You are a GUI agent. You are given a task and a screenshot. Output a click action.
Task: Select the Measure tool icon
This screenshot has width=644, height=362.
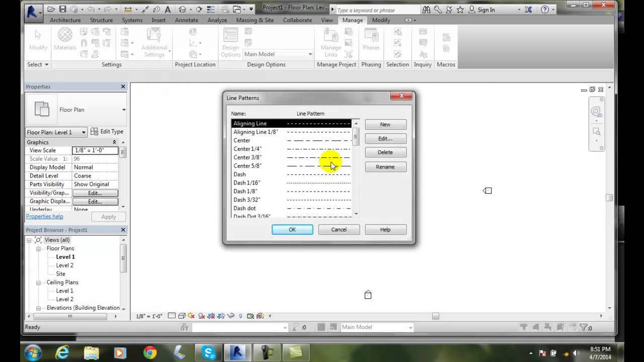[x=128, y=10]
